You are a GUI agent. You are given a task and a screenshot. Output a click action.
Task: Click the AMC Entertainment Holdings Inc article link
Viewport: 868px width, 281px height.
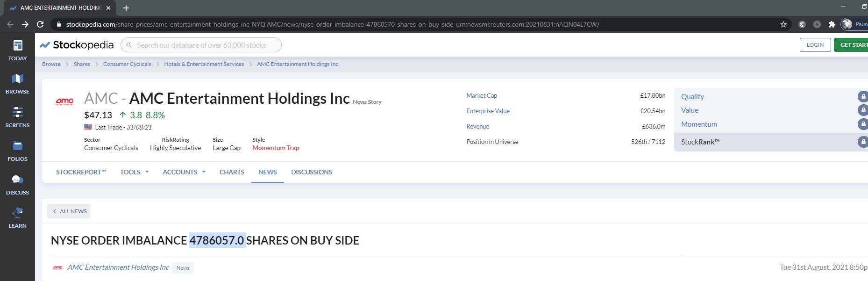[118, 267]
